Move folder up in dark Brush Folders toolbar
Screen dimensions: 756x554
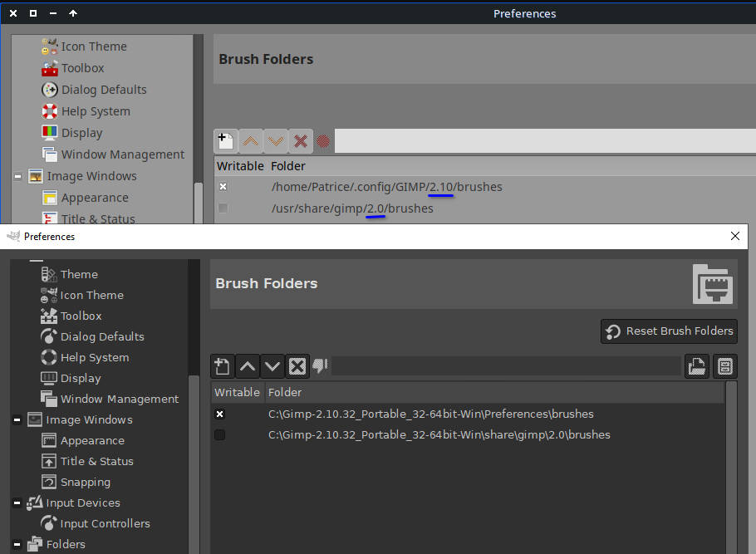[x=248, y=366]
